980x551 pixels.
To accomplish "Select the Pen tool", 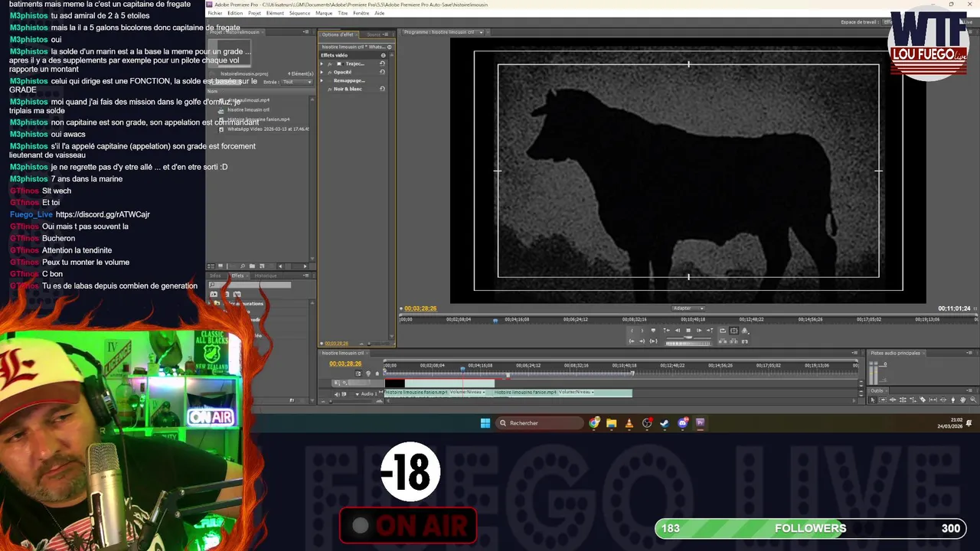I will pyautogui.click(x=953, y=399).
